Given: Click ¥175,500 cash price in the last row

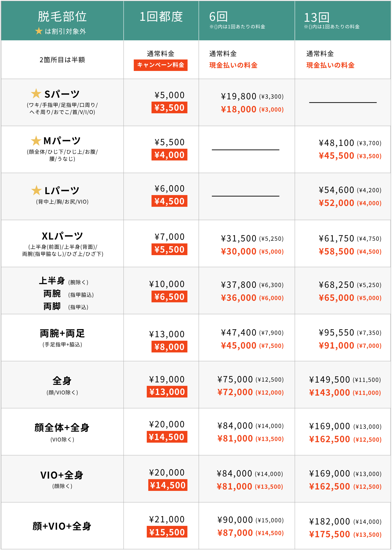Looking at the screenshot, I should tap(330, 534).
